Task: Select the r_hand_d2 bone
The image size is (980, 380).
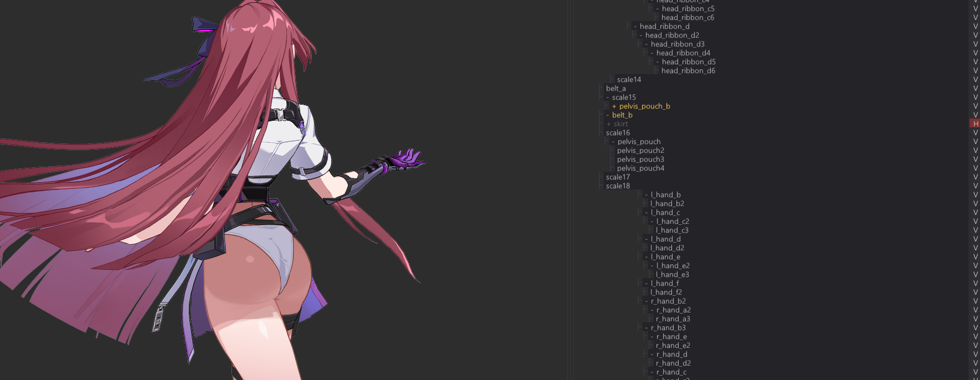Action: click(673, 363)
